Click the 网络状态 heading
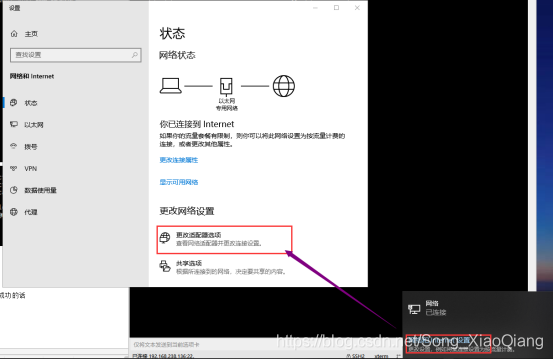Screen dimensions: 553x360 pos(177,55)
